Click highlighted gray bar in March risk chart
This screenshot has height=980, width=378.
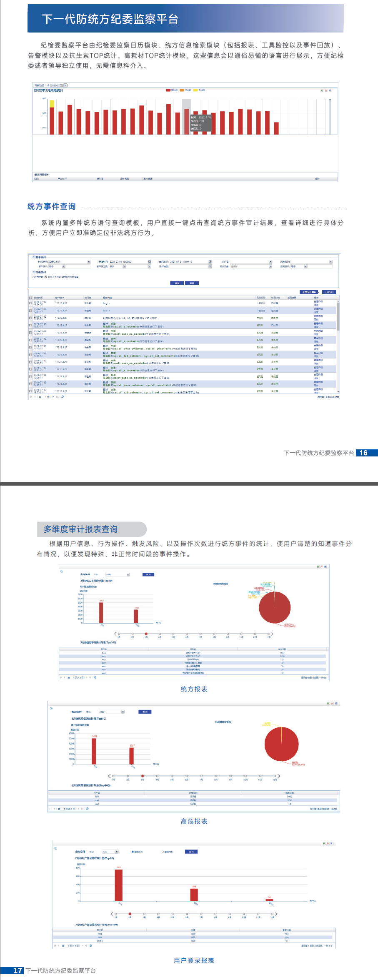tap(187, 117)
